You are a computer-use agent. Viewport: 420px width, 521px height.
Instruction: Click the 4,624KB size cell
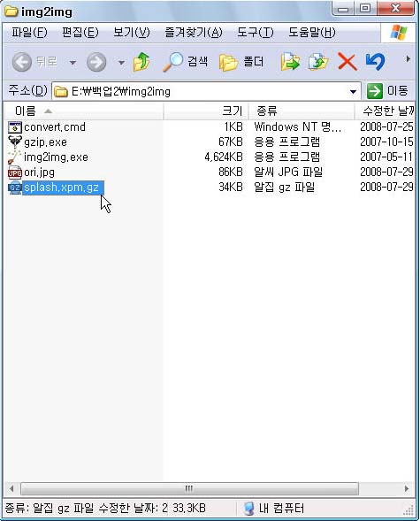point(224,157)
